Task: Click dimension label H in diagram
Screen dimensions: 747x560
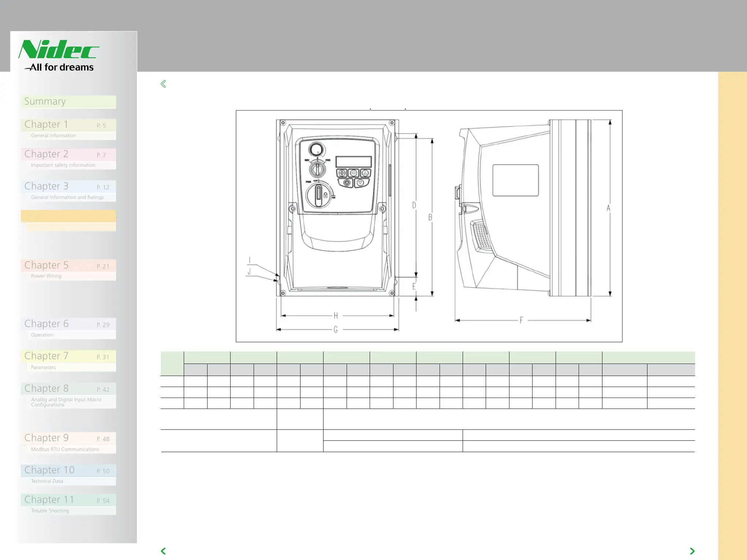Action: click(336, 316)
